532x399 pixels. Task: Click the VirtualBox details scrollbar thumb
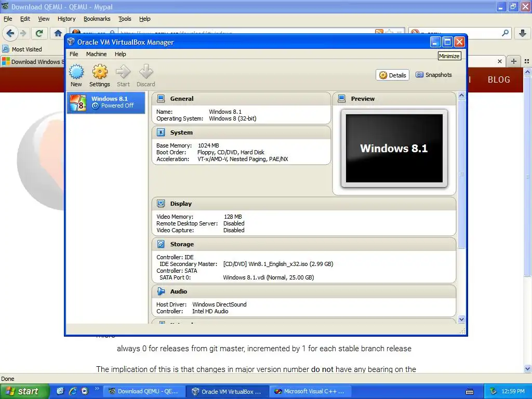461,175
